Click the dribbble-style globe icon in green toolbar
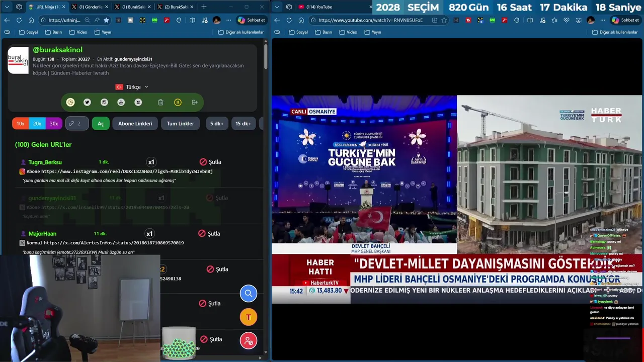Viewport: 644px width, 362px height. click(70, 102)
